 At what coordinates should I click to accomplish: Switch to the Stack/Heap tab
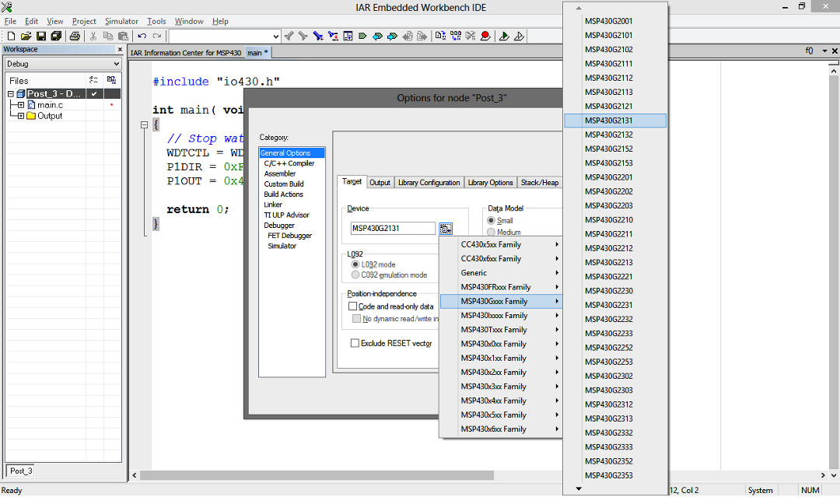540,183
